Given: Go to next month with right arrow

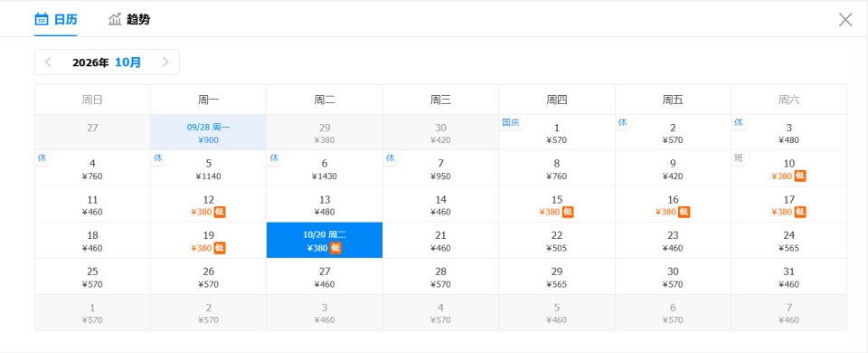Looking at the screenshot, I should click(x=165, y=62).
